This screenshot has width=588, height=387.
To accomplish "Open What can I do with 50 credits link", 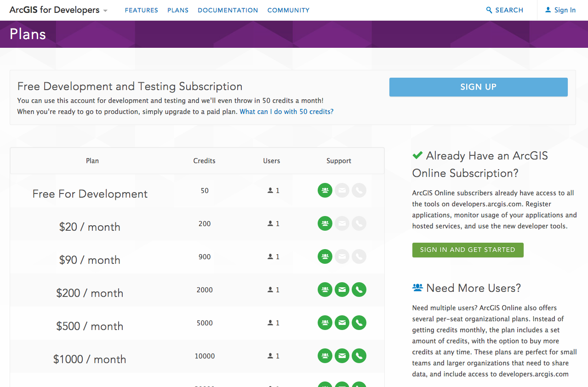I will click(x=286, y=111).
